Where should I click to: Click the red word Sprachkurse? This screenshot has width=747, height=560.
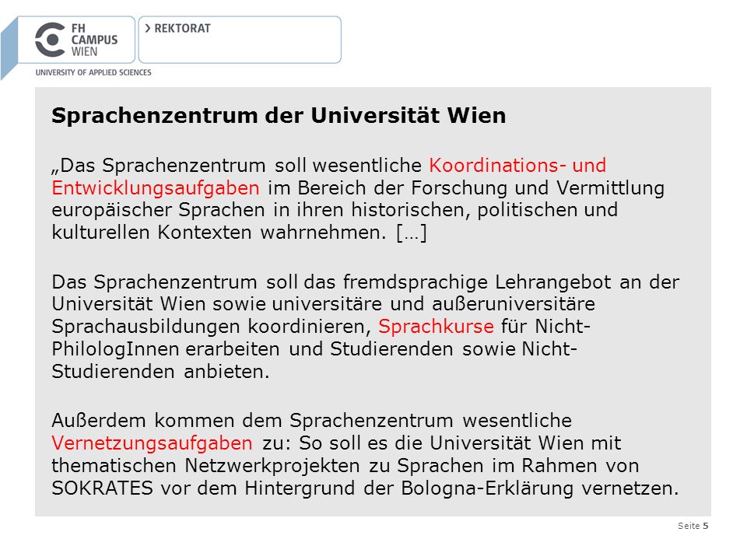pos(436,326)
